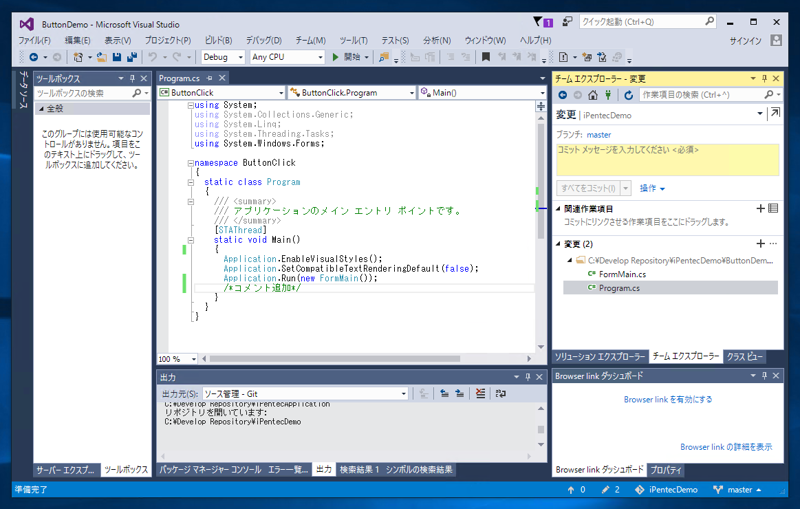The image size is (800, 509).
Task: Go back in Team Explorer
Action: pos(562,95)
